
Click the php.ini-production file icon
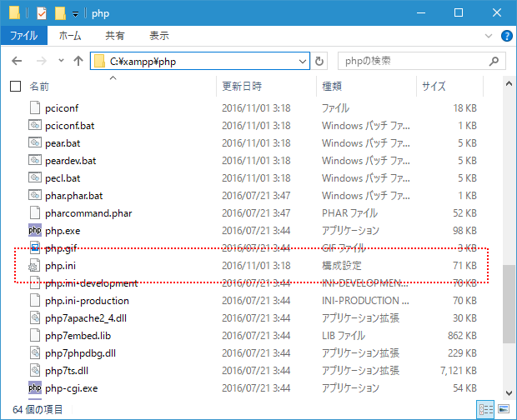pos(35,301)
